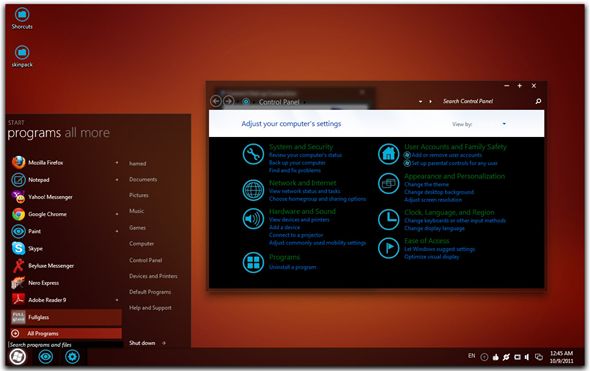Open the skinpack desktop icon

[x=22, y=56]
